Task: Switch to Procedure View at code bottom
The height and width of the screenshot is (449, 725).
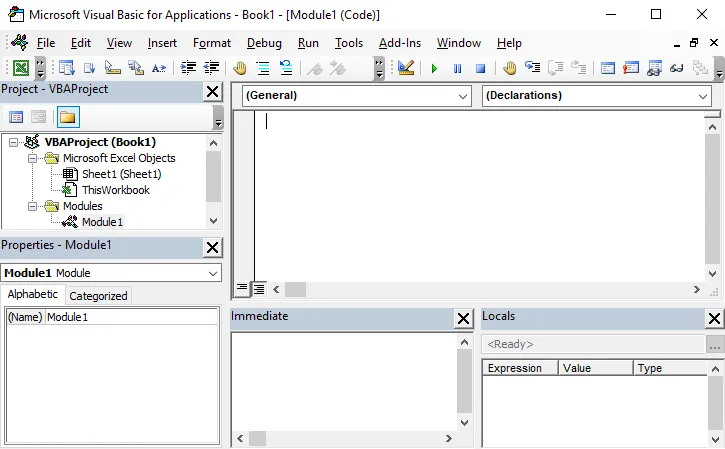Action: 242,289
